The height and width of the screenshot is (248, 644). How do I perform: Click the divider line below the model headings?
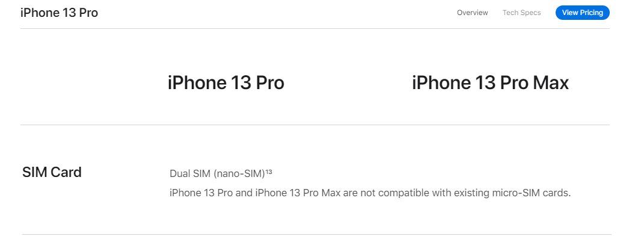click(x=315, y=125)
